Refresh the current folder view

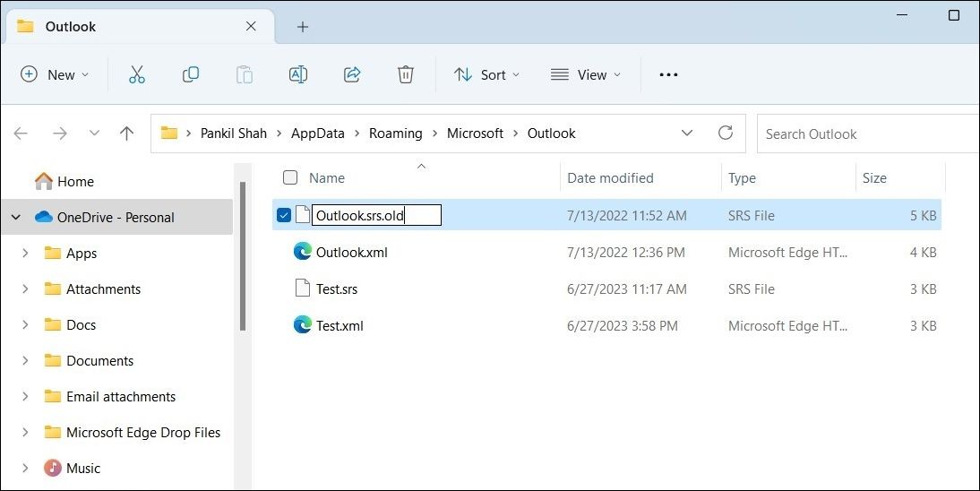click(725, 133)
